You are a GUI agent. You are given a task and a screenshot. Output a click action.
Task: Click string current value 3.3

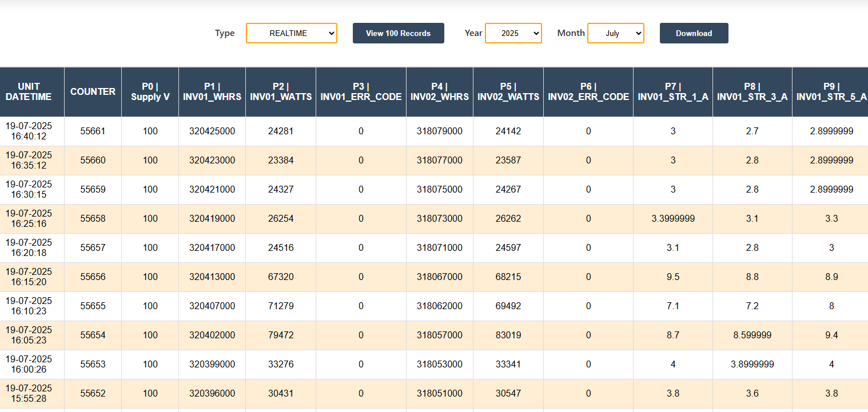[x=831, y=219]
